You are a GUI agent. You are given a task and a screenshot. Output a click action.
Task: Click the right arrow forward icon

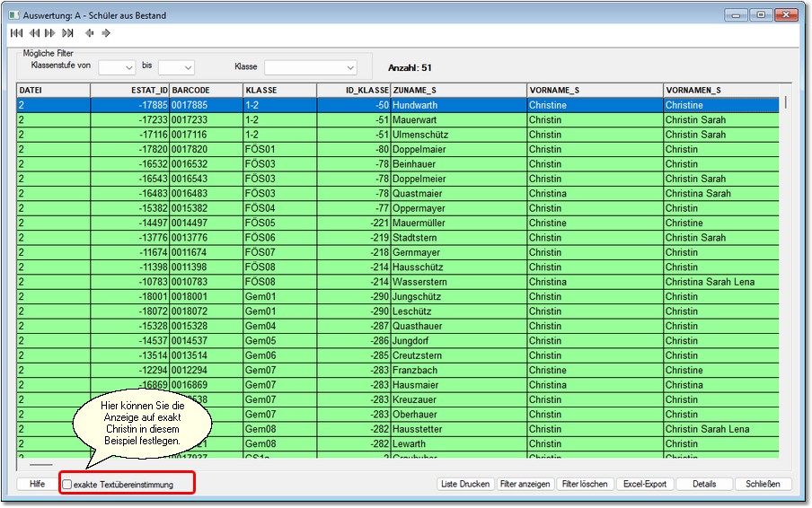pyautogui.click(x=106, y=33)
